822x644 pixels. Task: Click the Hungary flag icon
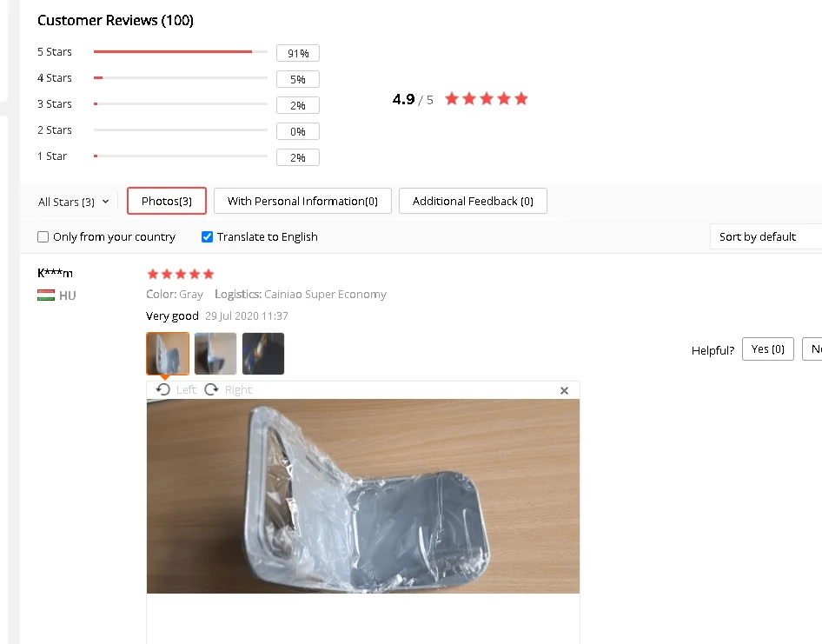click(x=46, y=295)
